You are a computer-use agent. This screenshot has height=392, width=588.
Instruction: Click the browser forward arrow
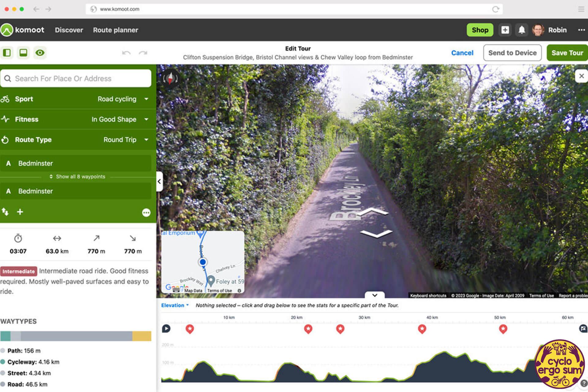click(48, 9)
